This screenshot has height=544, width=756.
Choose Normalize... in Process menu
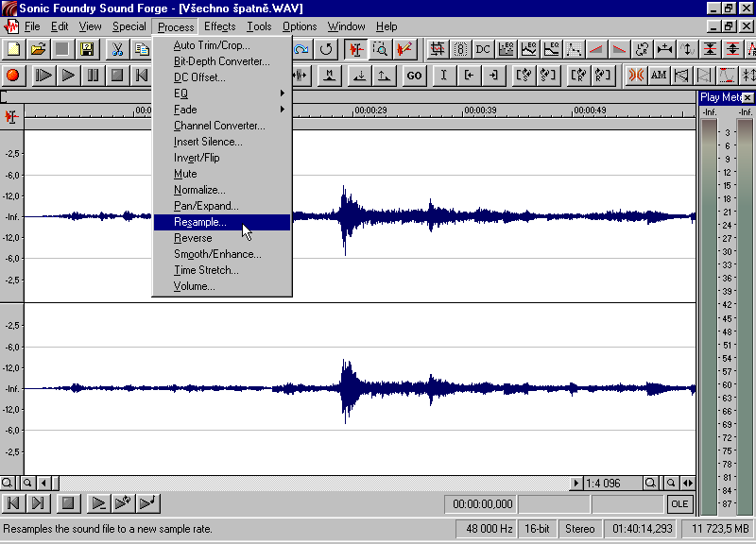coord(222,190)
